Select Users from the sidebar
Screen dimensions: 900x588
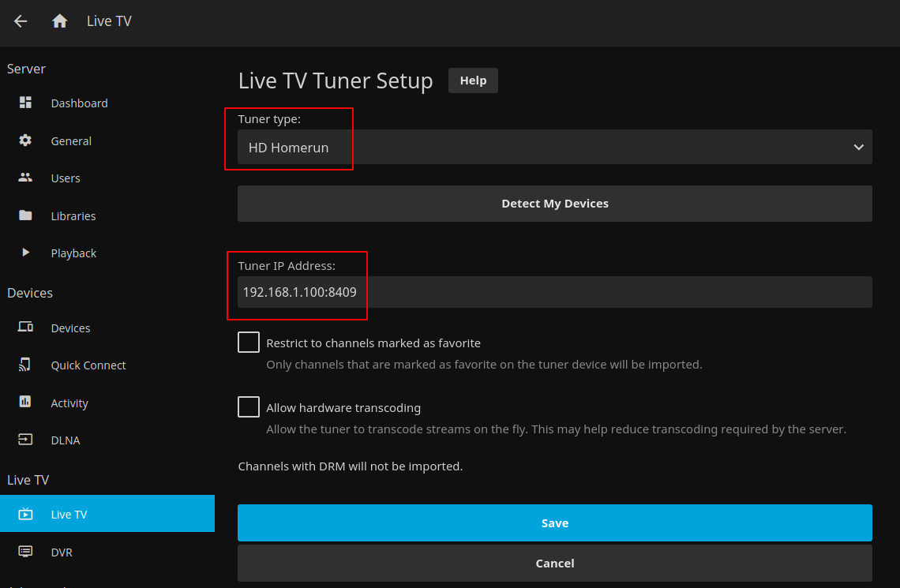pos(107,178)
